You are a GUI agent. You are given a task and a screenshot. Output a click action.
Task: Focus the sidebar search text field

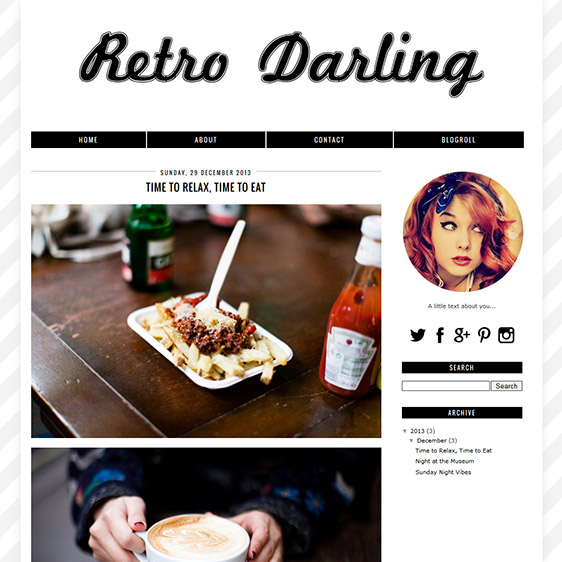[446, 386]
